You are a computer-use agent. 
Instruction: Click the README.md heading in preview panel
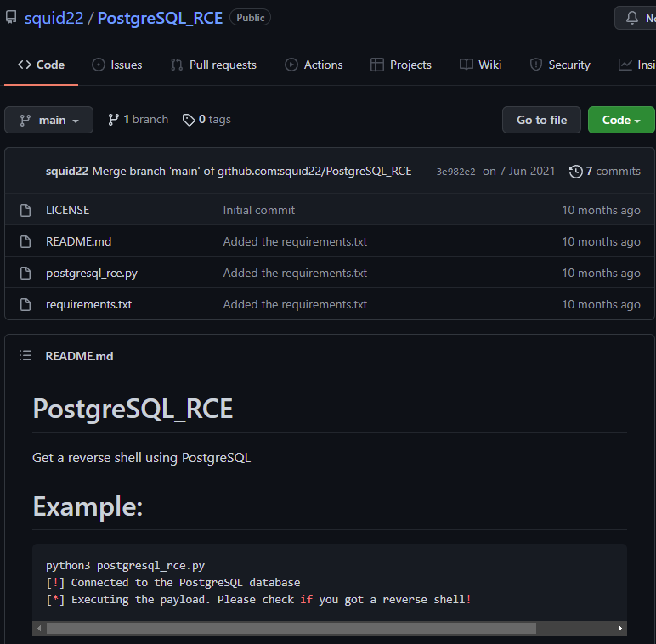[79, 356]
